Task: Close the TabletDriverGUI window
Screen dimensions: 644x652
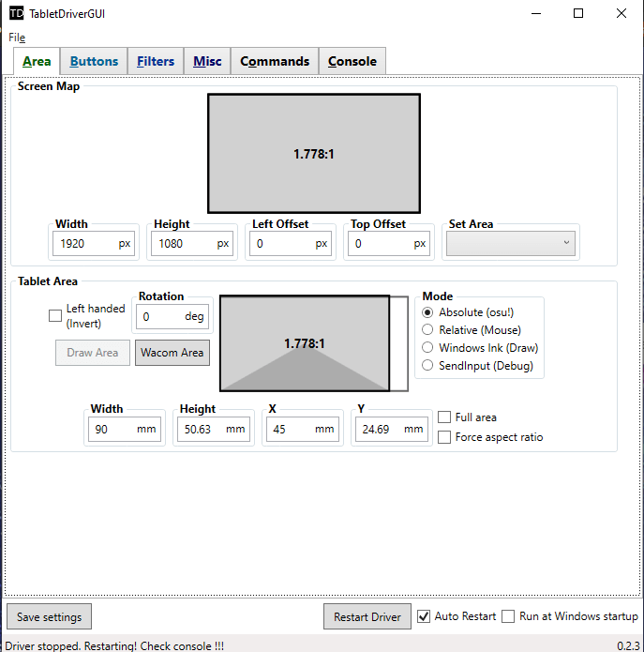Action: pyautogui.click(x=622, y=13)
